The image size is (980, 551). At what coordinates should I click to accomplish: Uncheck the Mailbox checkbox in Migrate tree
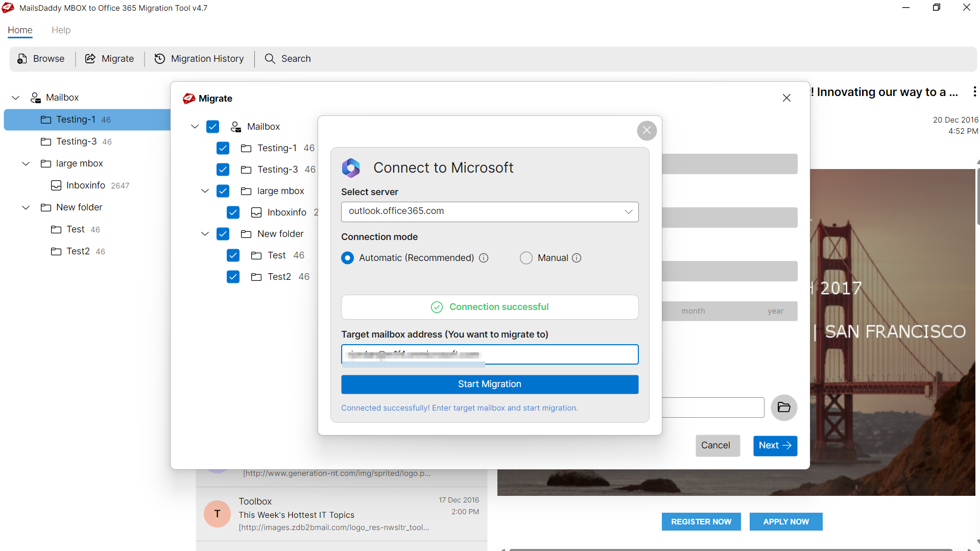pos(212,127)
